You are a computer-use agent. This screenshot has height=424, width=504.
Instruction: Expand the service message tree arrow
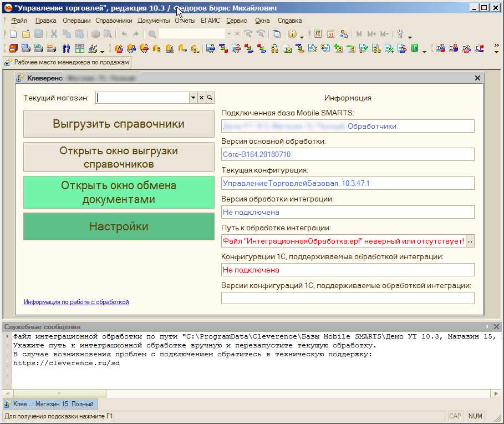click(x=7, y=336)
